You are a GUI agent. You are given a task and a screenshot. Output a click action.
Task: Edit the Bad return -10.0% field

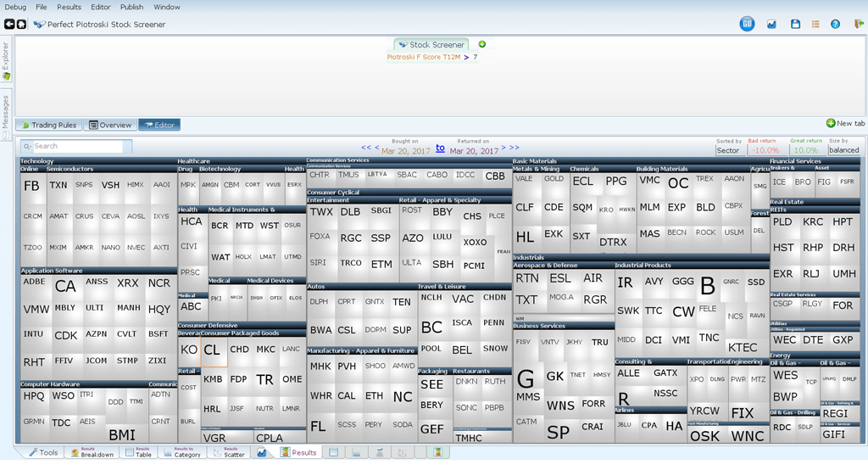[x=765, y=150]
